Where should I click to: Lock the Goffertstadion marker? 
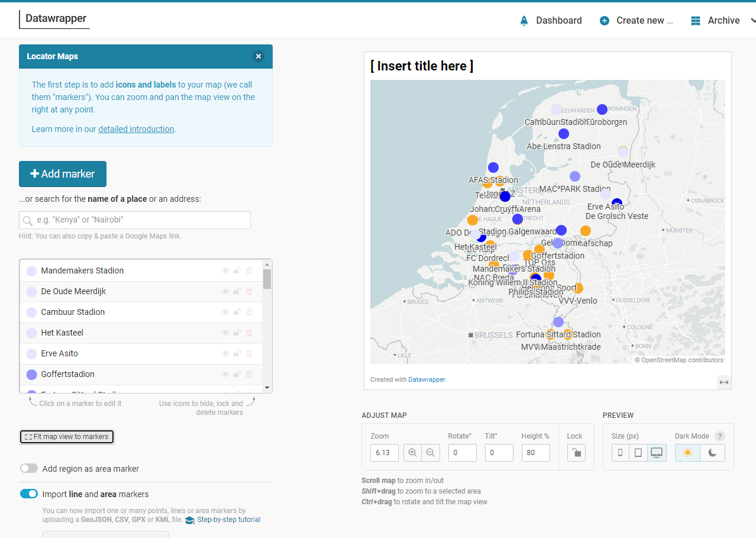pyautogui.click(x=237, y=374)
